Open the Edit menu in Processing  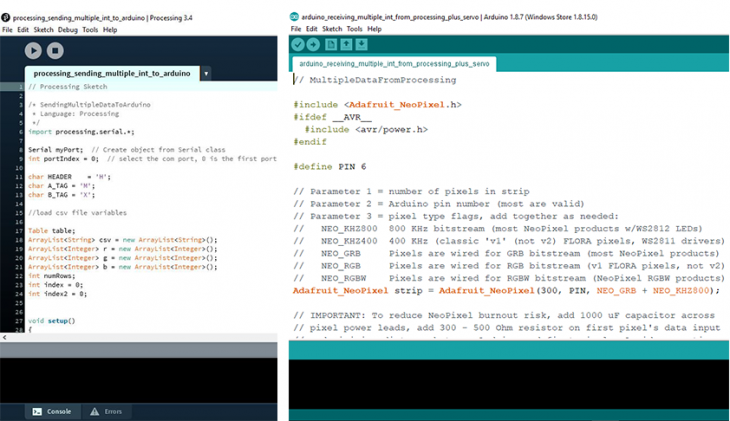pos(24,30)
